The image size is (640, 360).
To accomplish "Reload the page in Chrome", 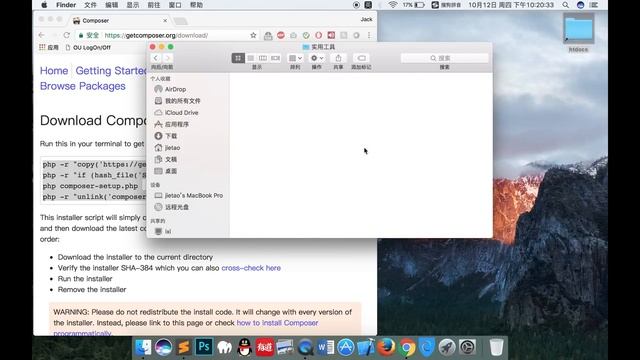I will tap(67, 35).
